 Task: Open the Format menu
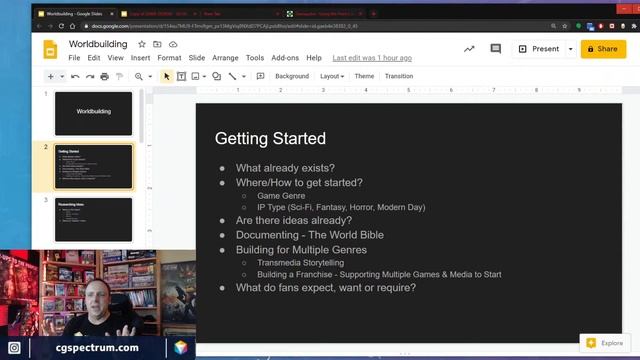point(169,58)
